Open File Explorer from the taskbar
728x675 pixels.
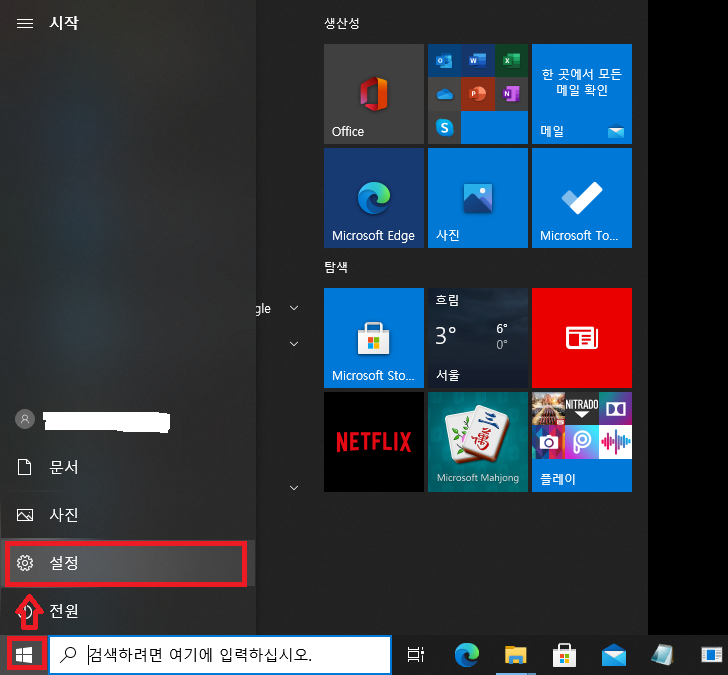coord(515,655)
